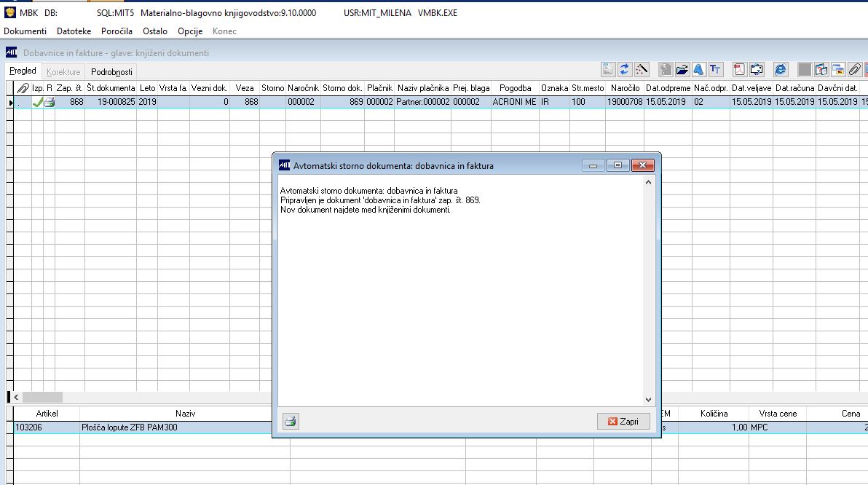Open the Dokumenti menu
Image resolution: width=868 pixels, height=485 pixels.
(25, 31)
